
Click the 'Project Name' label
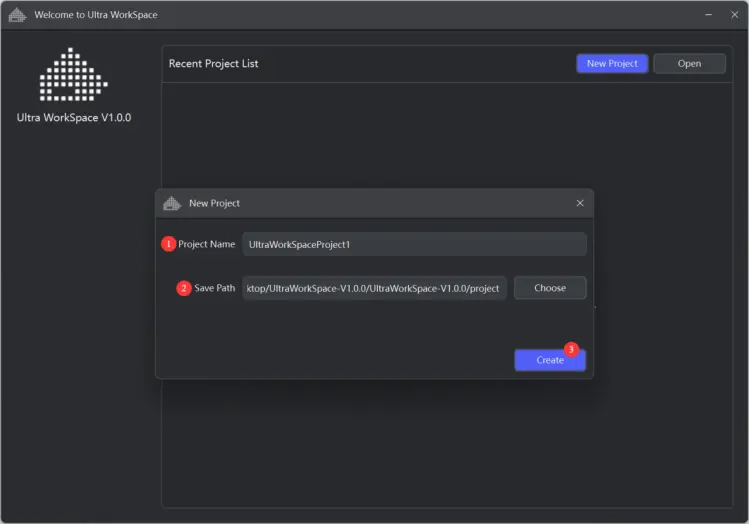tap(206, 244)
